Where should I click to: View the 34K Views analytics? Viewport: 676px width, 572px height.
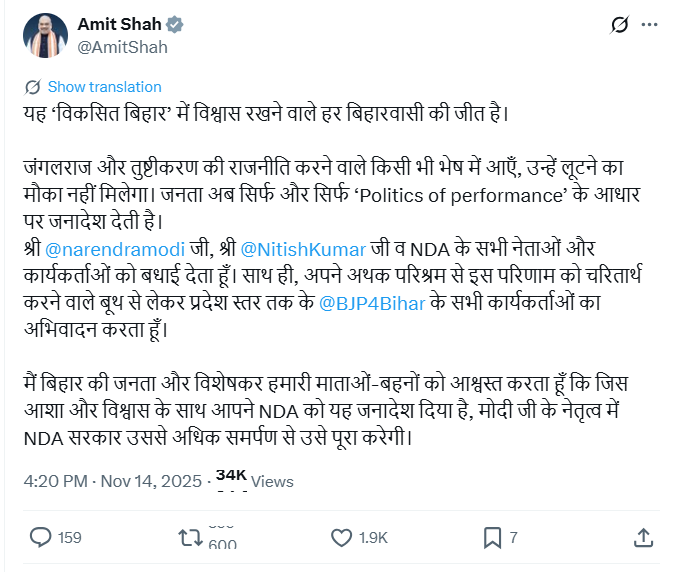255,481
